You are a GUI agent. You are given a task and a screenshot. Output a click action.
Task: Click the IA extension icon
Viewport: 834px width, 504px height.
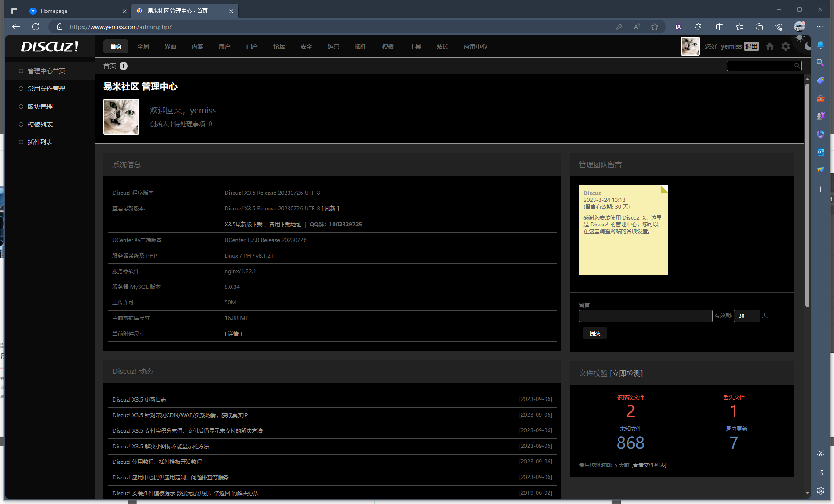point(678,27)
